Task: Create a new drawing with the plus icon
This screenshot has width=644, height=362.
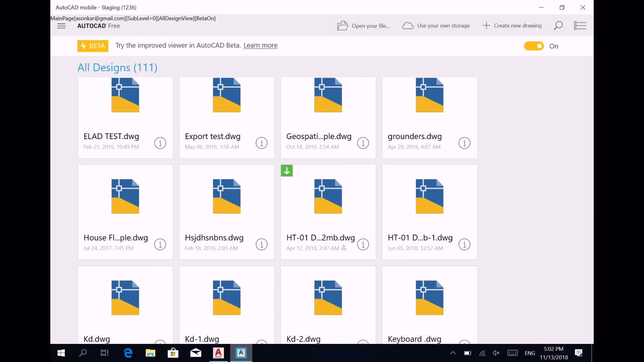Action: (486, 25)
